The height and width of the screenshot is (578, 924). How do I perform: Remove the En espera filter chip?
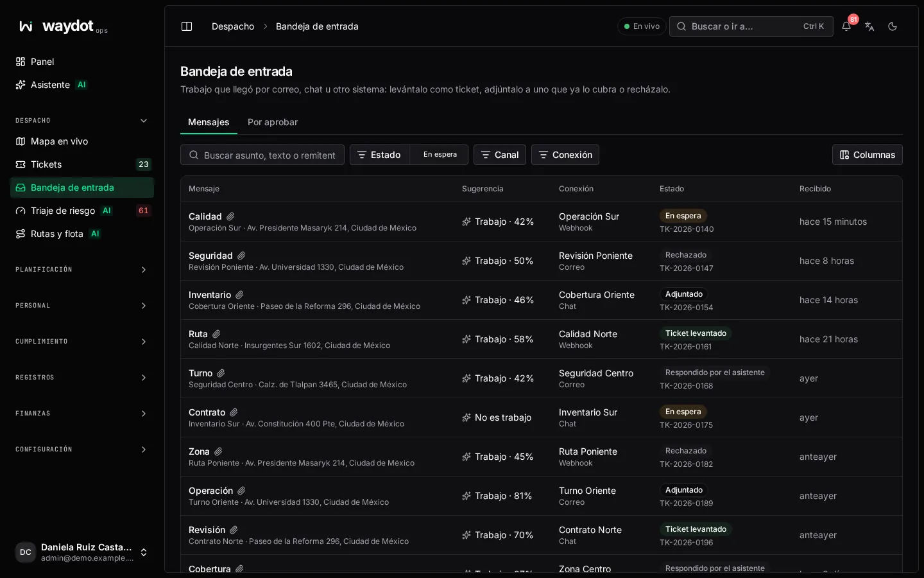coord(440,155)
